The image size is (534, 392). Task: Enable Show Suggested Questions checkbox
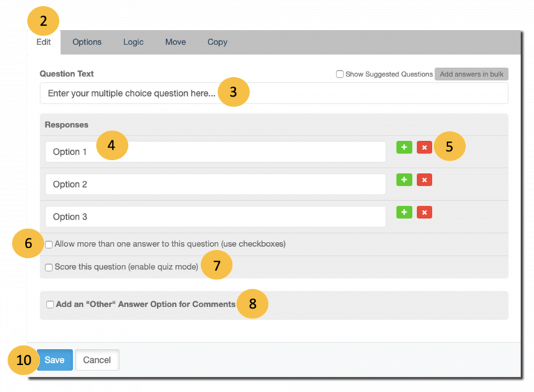(x=339, y=74)
